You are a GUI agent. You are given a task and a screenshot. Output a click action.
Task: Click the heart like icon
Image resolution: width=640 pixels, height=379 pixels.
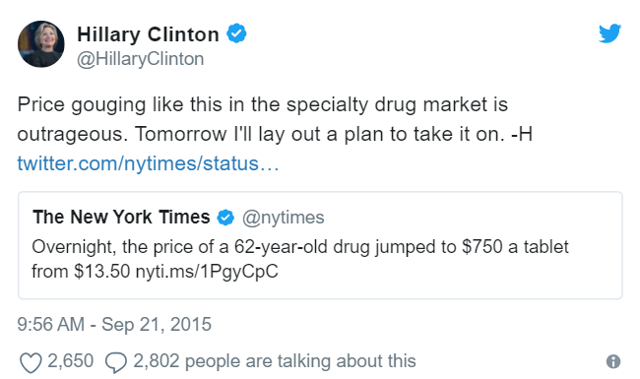(31, 362)
